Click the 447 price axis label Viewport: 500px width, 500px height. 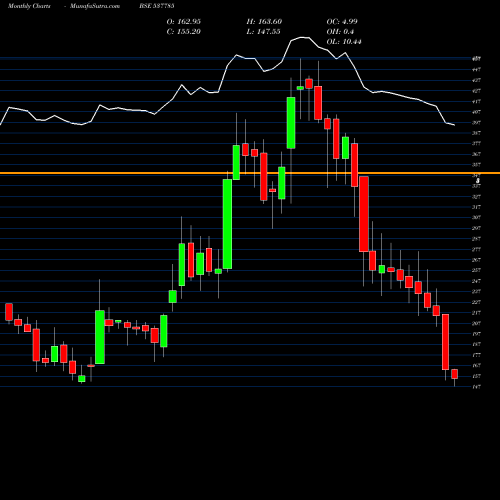[476, 70]
